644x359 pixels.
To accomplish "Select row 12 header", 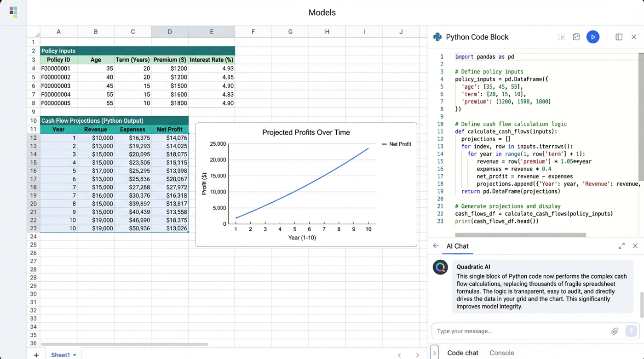I will [33, 138].
